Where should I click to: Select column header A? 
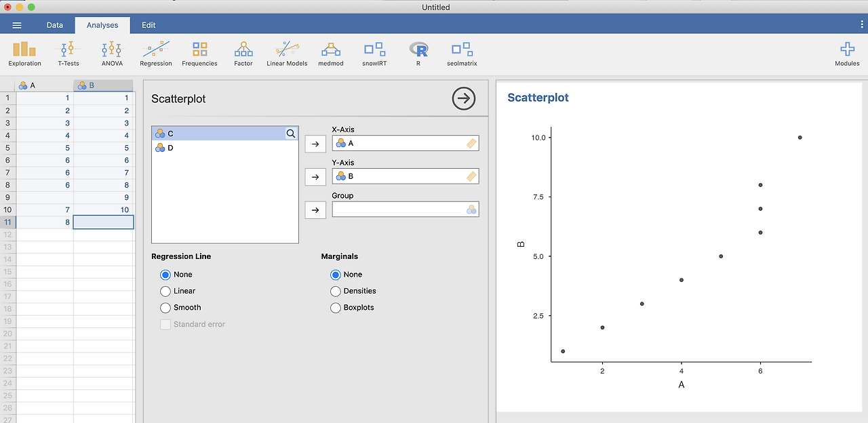click(44, 85)
